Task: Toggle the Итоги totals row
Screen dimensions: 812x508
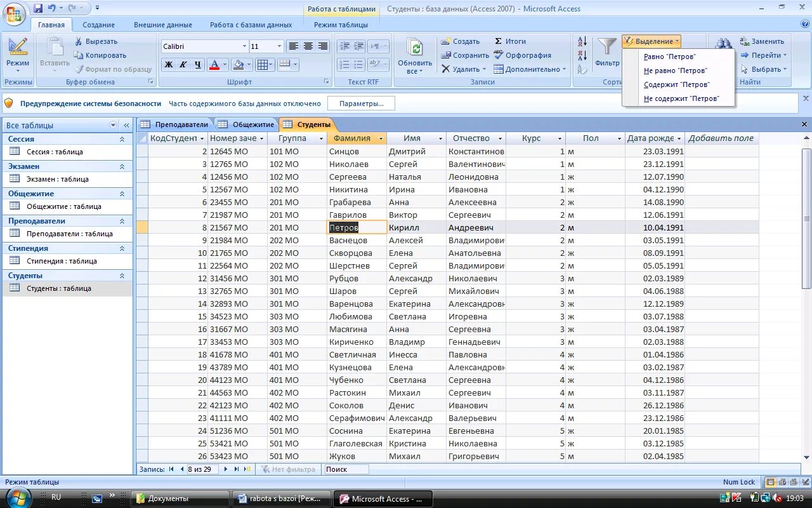Action: point(511,41)
